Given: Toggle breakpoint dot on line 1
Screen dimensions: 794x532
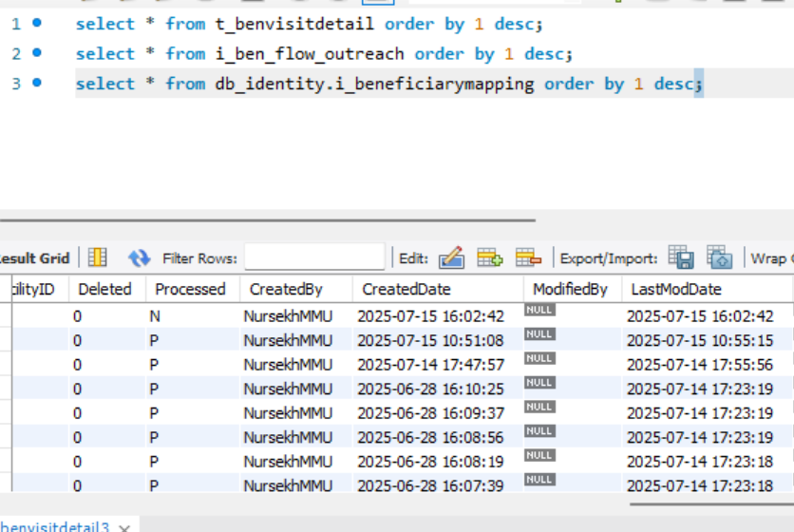Looking at the screenshot, I should 36,22.
